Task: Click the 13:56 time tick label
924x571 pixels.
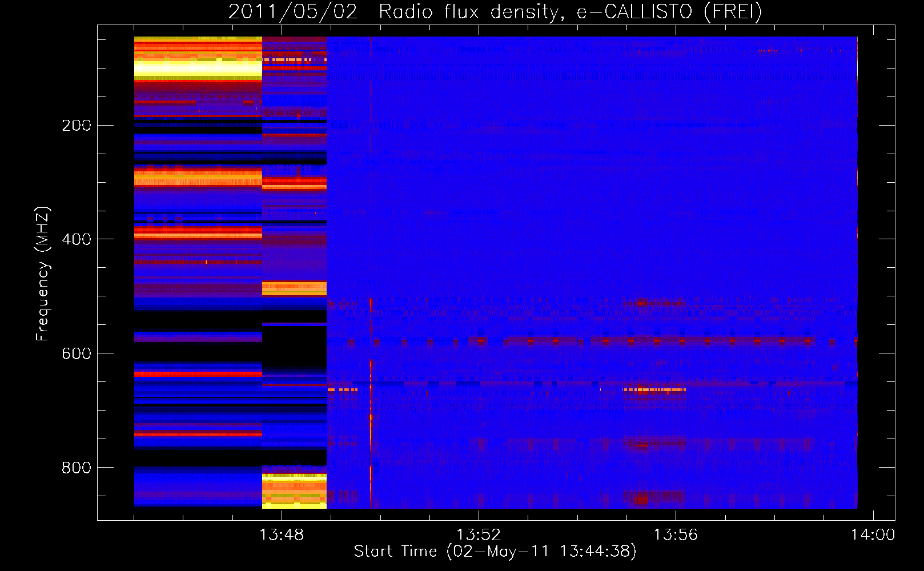Action: pyautogui.click(x=676, y=535)
